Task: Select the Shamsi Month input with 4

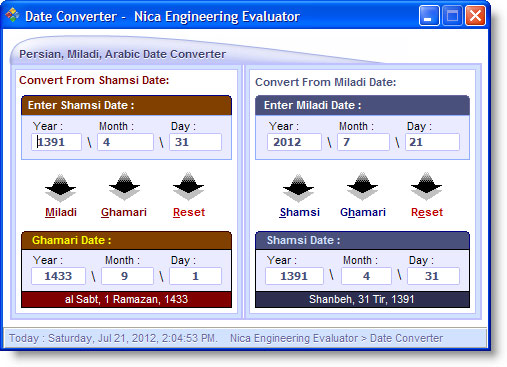Action: (x=125, y=142)
